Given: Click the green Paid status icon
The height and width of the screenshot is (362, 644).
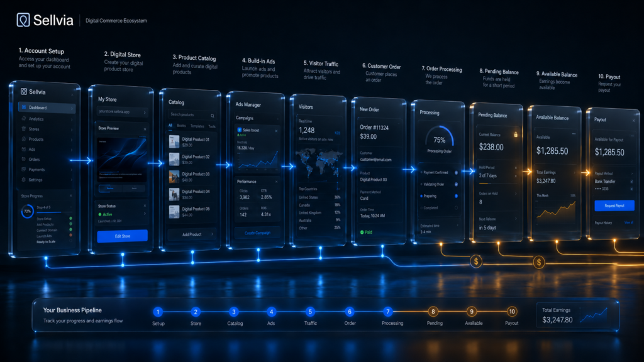Looking at the screenshot, I should 362,233.
